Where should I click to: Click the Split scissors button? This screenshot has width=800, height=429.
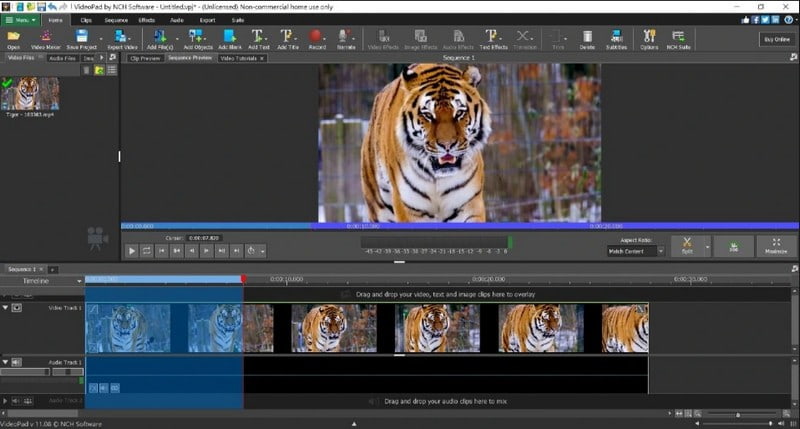click(687, 246)
